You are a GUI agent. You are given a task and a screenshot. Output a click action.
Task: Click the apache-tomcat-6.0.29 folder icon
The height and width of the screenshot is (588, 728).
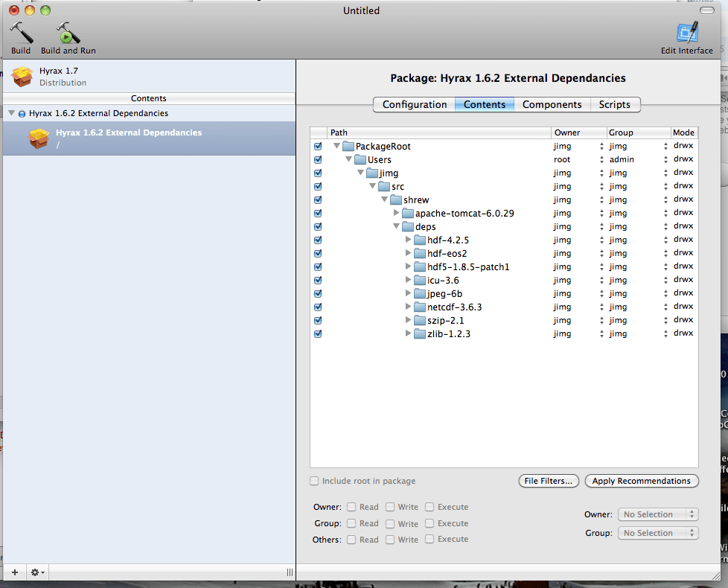coord(408,214)
